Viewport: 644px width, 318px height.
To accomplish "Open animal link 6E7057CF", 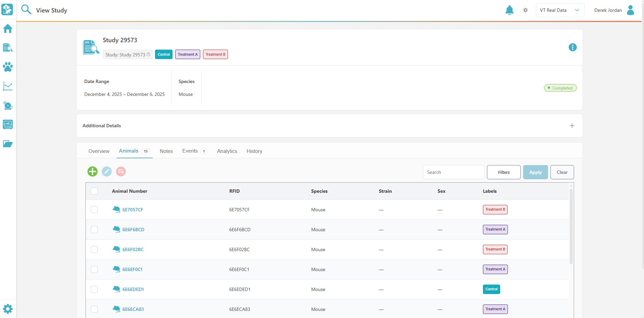I will (x=133, y=210).
